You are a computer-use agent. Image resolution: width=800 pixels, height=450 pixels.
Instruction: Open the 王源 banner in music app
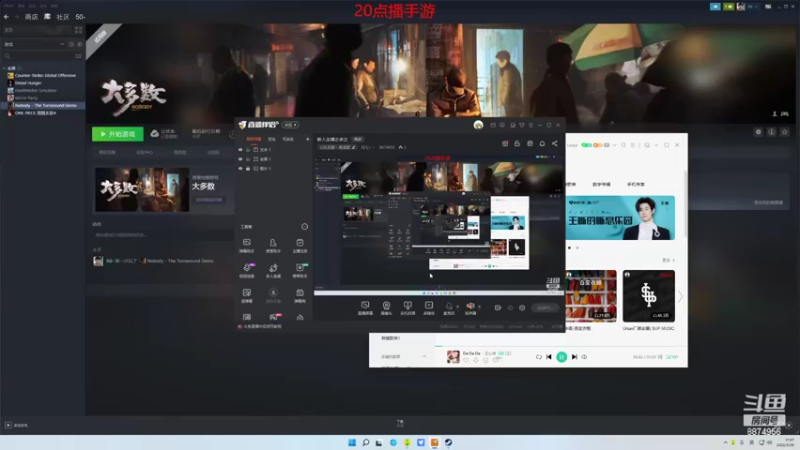pos(620,218)
